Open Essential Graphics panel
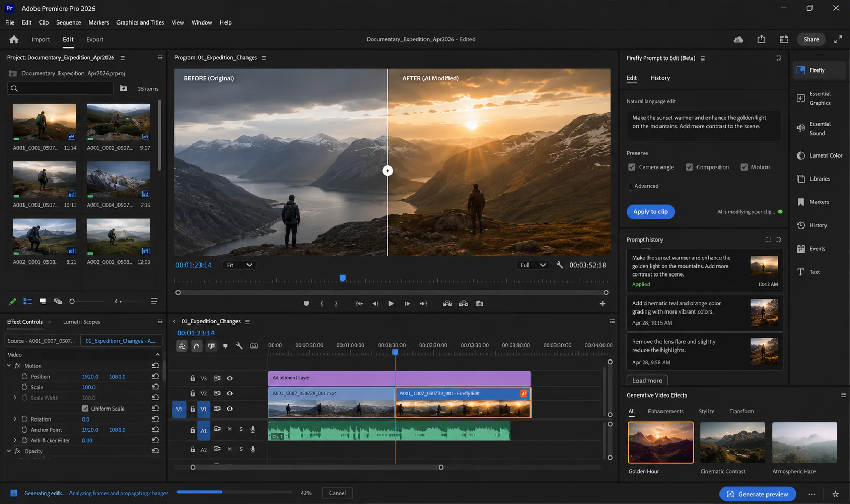 (819, 98)
